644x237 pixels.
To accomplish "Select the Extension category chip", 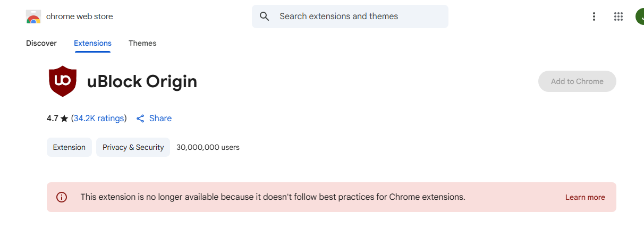I will click(x=69, y=147).
